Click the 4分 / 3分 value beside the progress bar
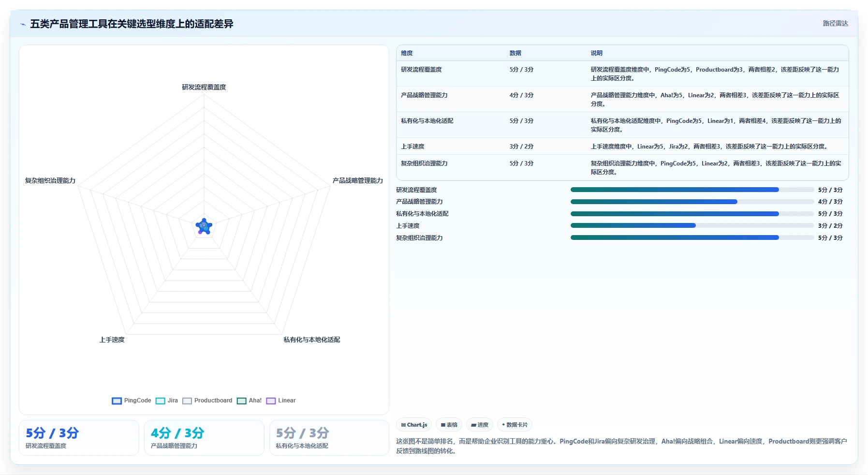The height and width of the screenshot is (475, 868). click(x=830, y=202)
